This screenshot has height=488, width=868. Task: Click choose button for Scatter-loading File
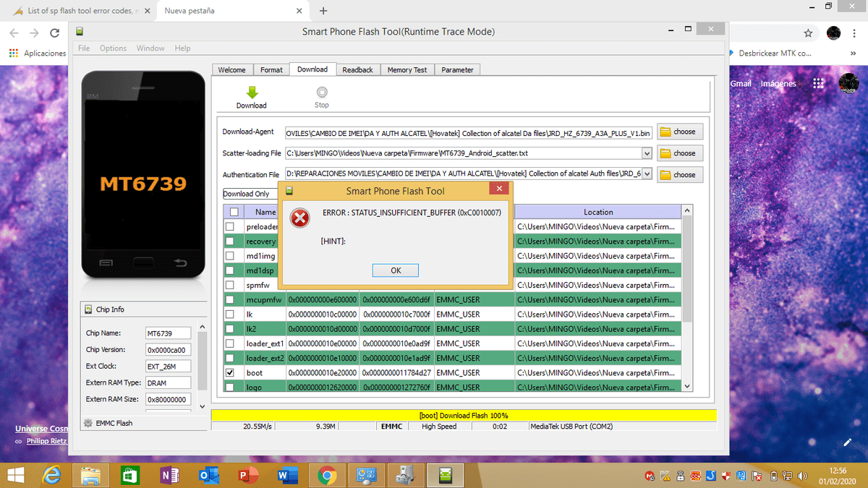[x=680, y=153]
